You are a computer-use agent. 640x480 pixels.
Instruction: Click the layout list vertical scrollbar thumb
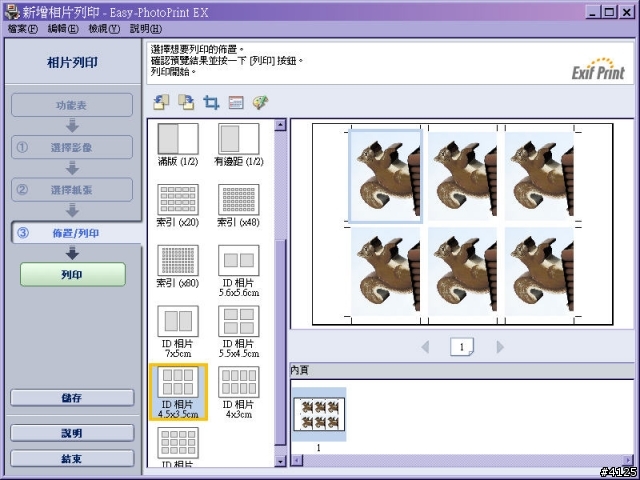point(280,342)
